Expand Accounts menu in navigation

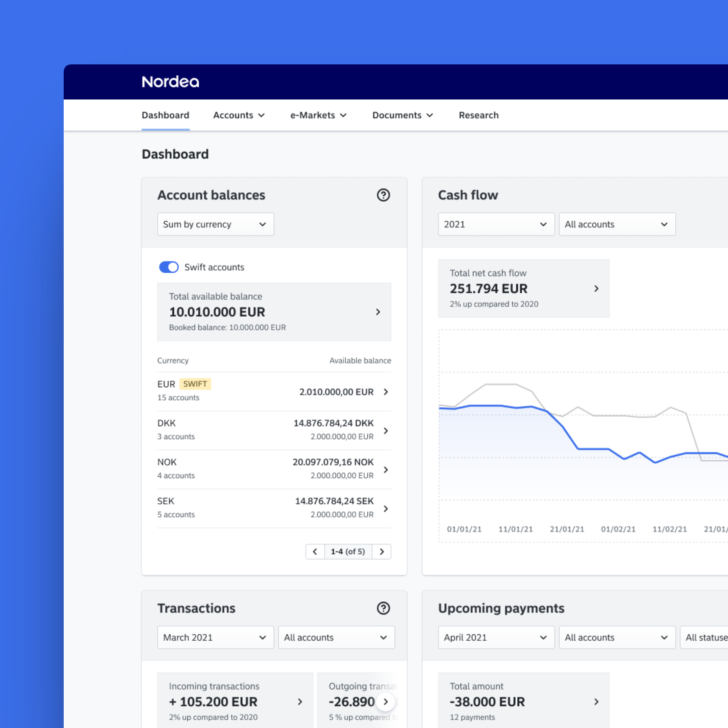pyautogui.click(x=239, y=115)
